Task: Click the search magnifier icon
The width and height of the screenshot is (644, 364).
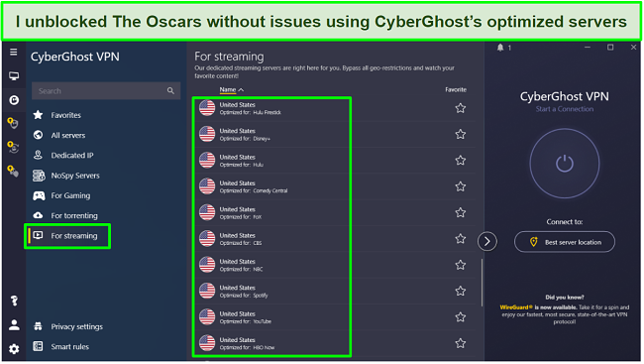Action: [170, 91]
